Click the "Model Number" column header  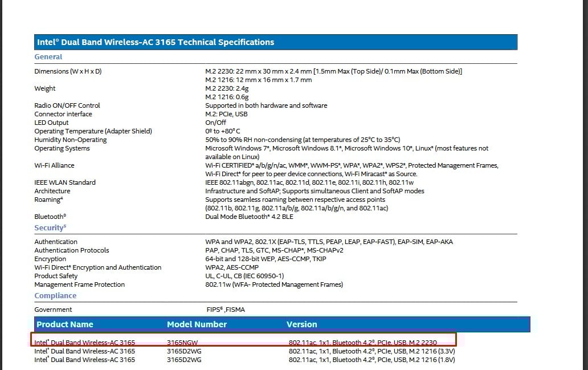pos(197,324)
